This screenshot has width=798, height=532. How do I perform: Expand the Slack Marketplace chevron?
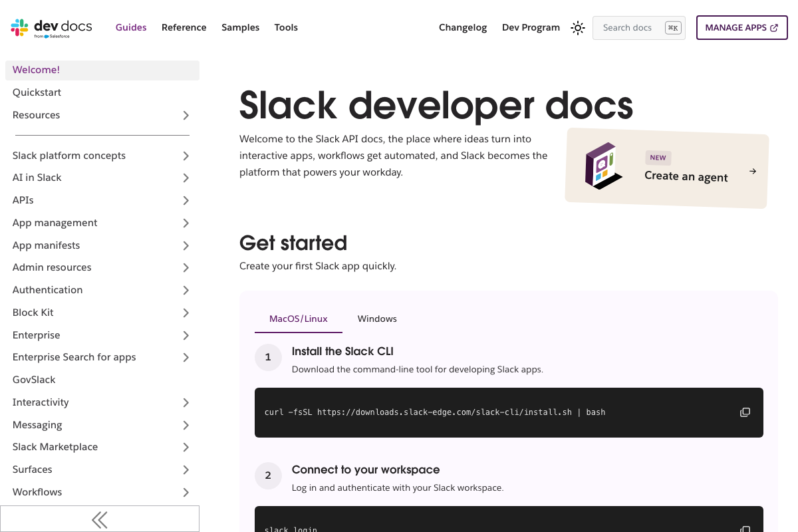pos(186,447)
